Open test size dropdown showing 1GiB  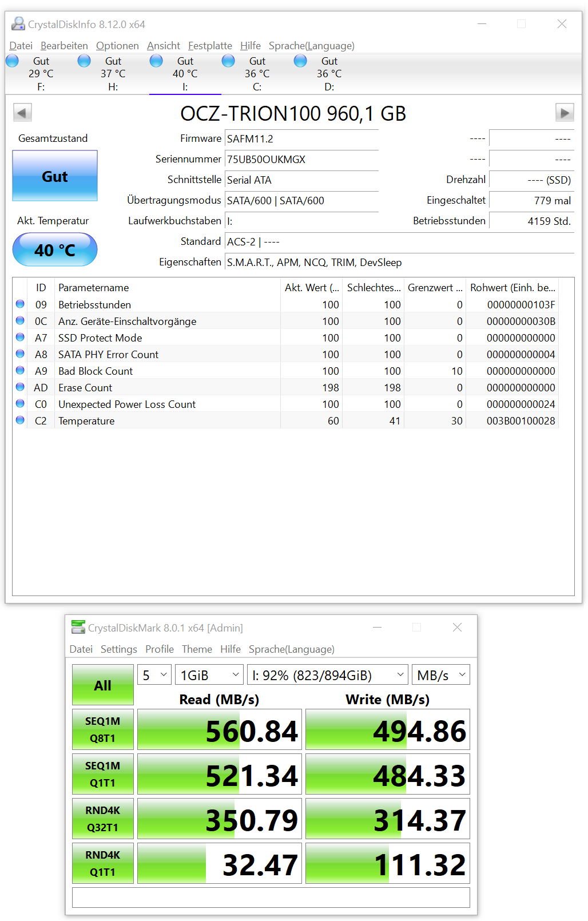click(209, 675)
